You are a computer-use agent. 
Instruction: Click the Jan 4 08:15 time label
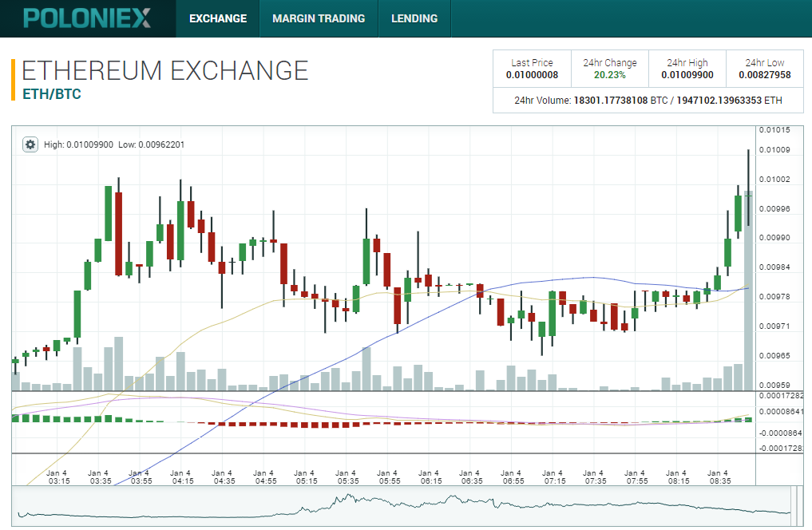[679, 477]
